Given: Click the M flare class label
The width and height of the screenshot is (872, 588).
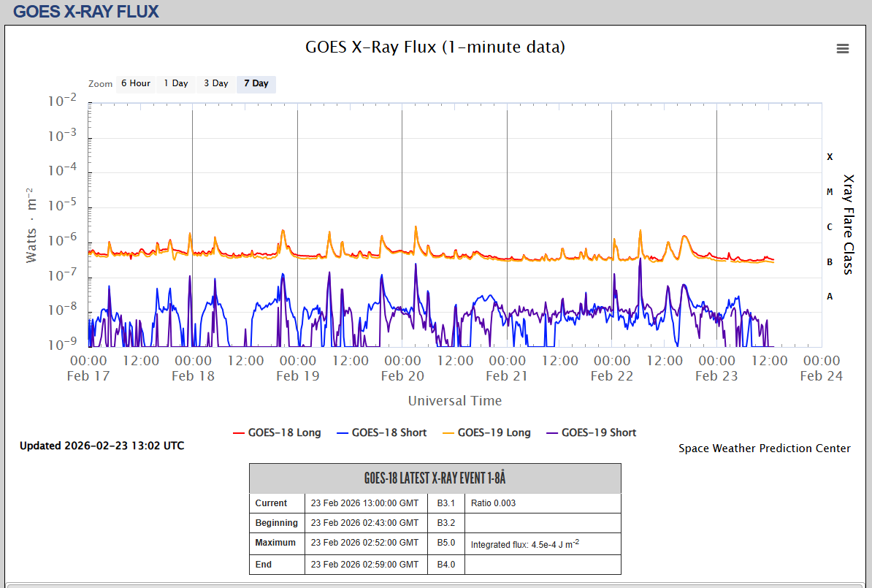Looking at the screenshot, I should pos(830,192).
